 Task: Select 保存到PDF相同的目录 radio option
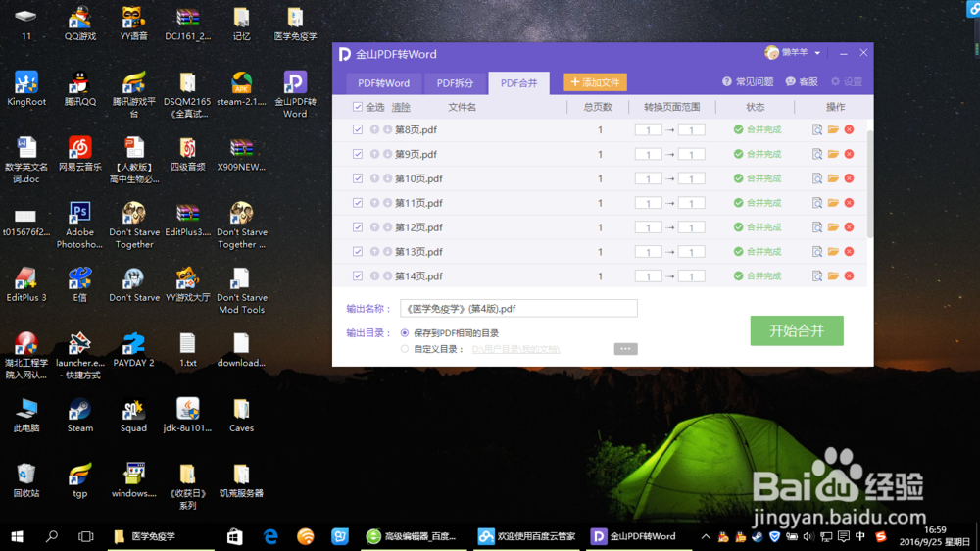click(x=405, y=333)
